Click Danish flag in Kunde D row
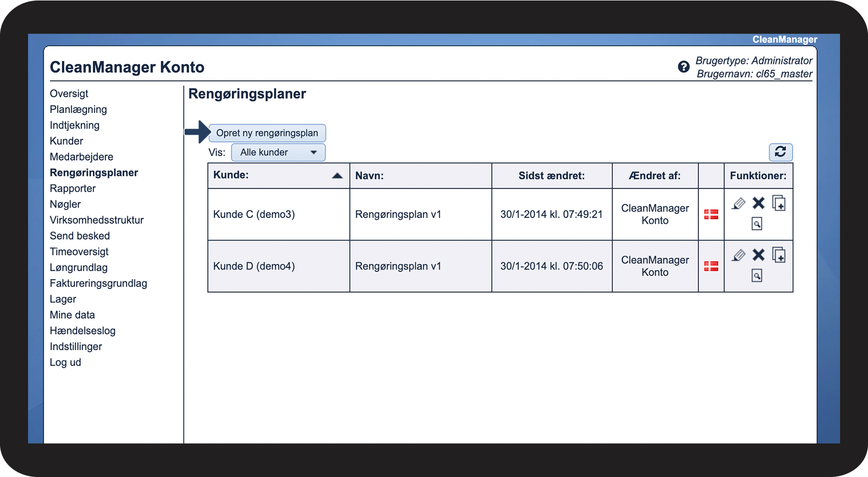868x477 pixels. point(711,266)
